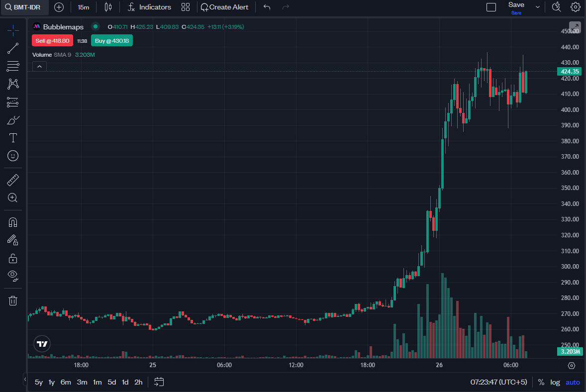Open the layout setup square icon
Image resolution: width=586 pixels, height=392 pixels.
click(491, 7)
